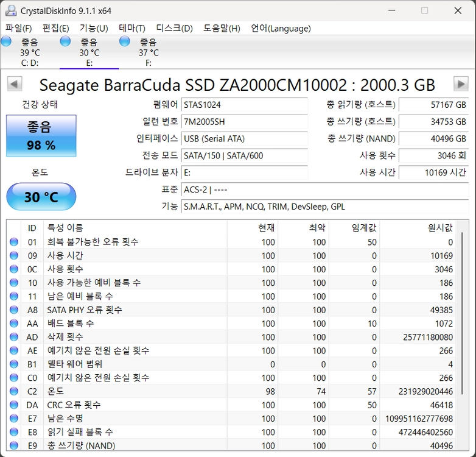Open the 도움말(H) menu
The height and width of the screenshot is (457, 476).
click(x=222, y=28)
